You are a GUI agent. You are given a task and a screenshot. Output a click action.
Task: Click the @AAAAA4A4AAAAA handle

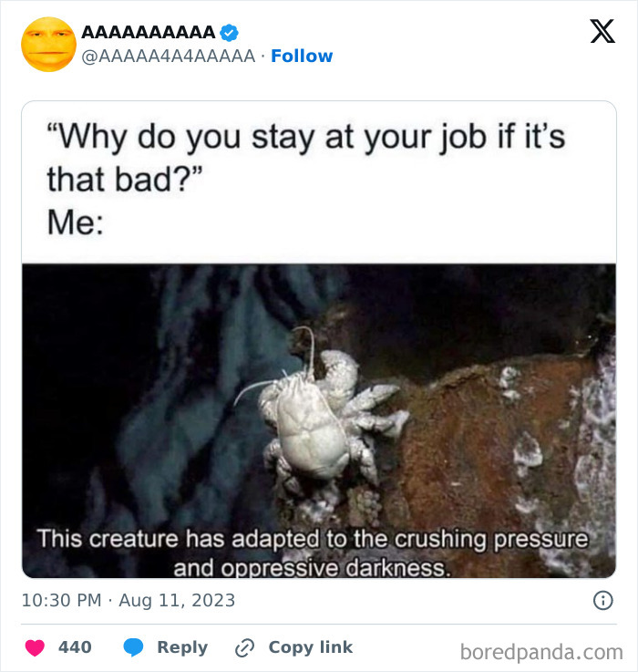pos(169,57)
